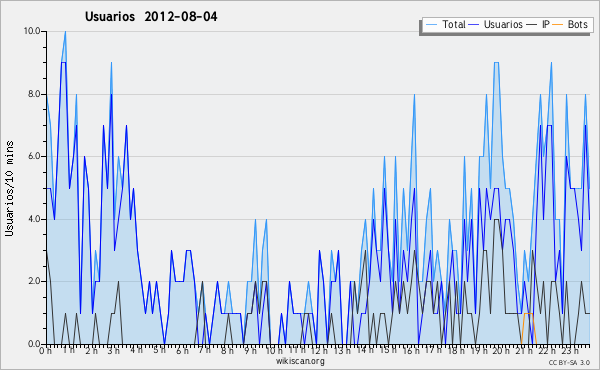Screen dimensions: 600x370
Task: Click the Total peak of 10 near 1 h
Action: point(65,32)
